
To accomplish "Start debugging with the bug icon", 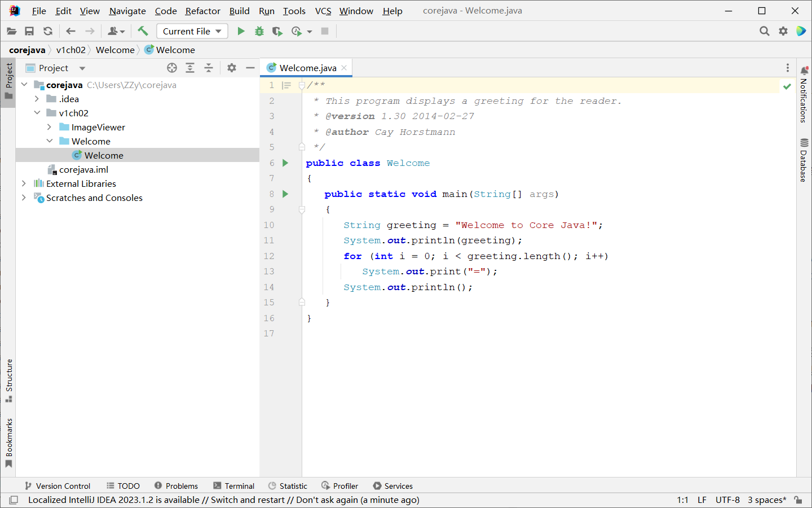I will tap(259, 31).
